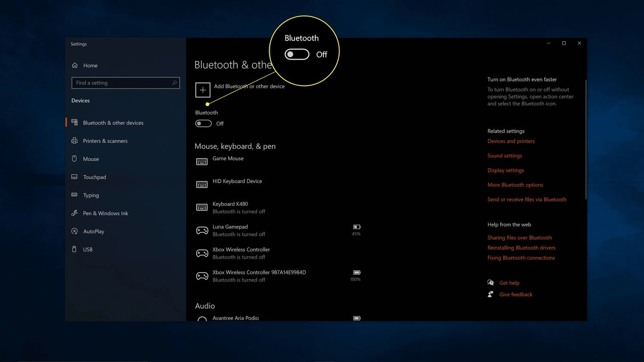This screenshot has width=644, height=362.
Task: Select Bluetooth & other devices in sidebar
Action: click(113, 123)
